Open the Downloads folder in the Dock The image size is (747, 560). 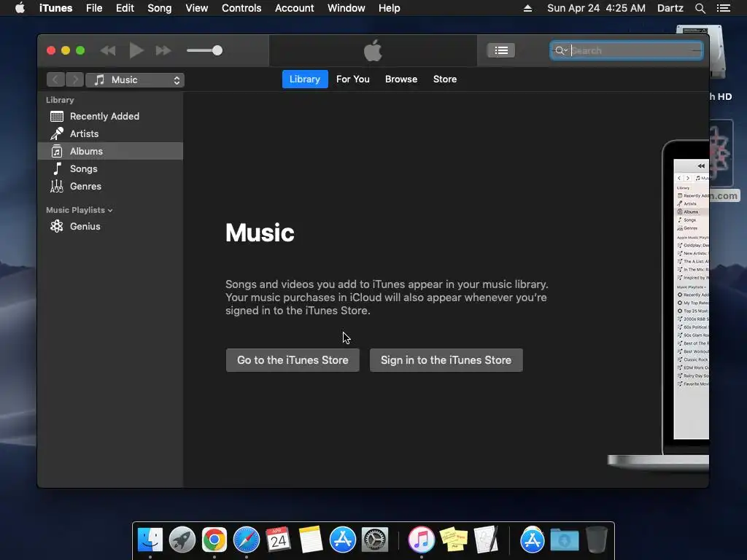(565, 540)
